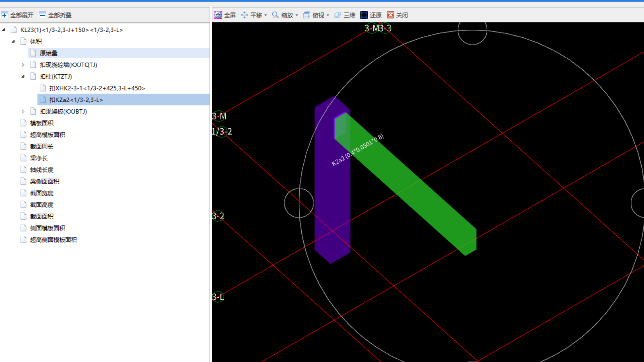Click the 3-M axis label
644x362 pixels.
219,116
